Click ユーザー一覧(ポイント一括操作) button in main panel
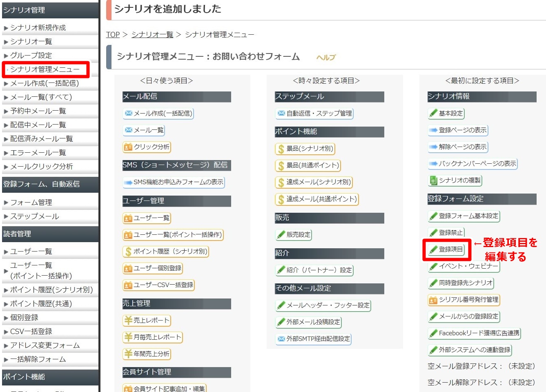 173,235
